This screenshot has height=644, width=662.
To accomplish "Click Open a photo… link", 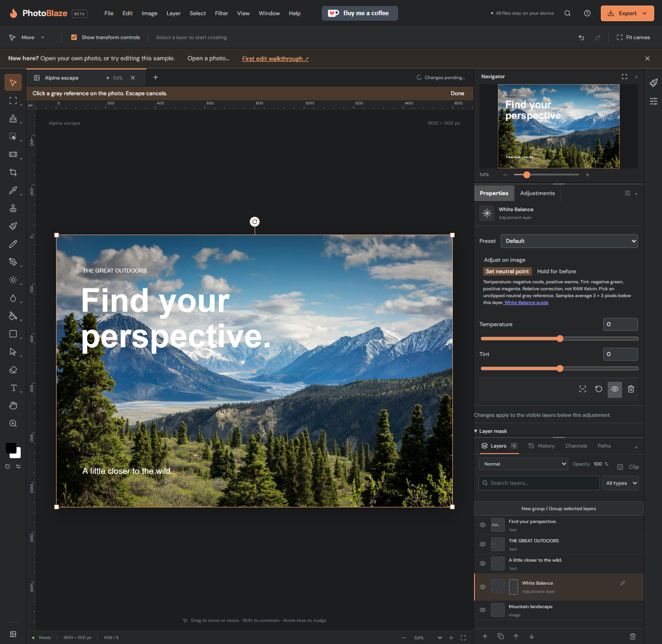I will 208,58.
